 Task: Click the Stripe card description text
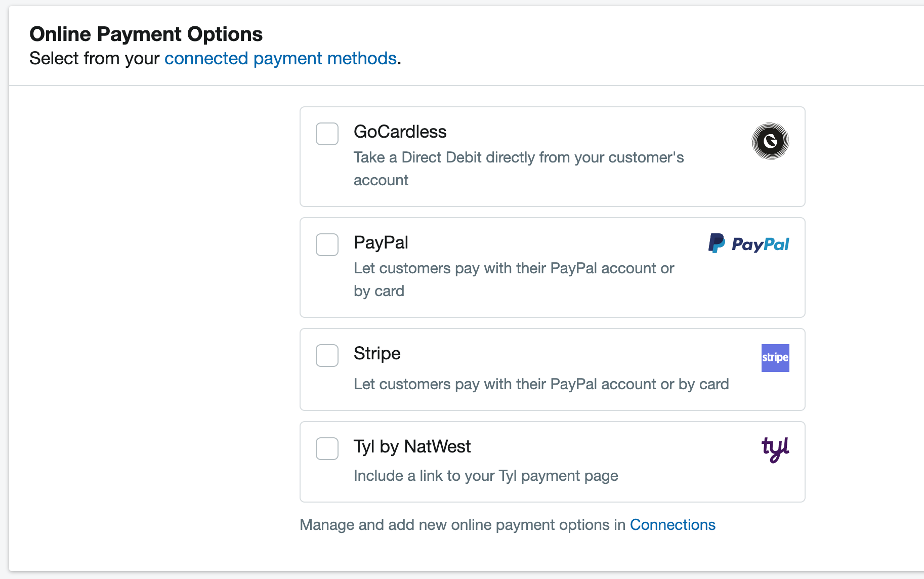[x=541, y=384]
